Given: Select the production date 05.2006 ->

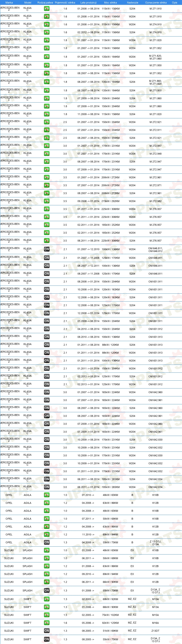Looking at the screenshot, I should coord(88,623).
